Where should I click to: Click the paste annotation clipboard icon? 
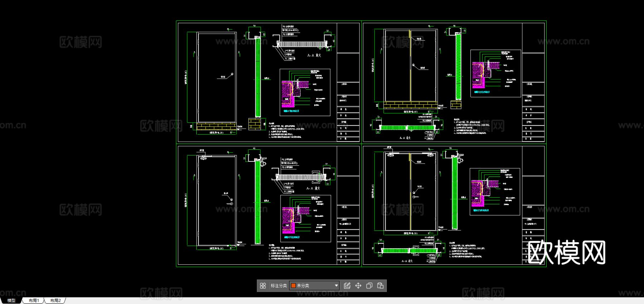[x=380, y=286]
